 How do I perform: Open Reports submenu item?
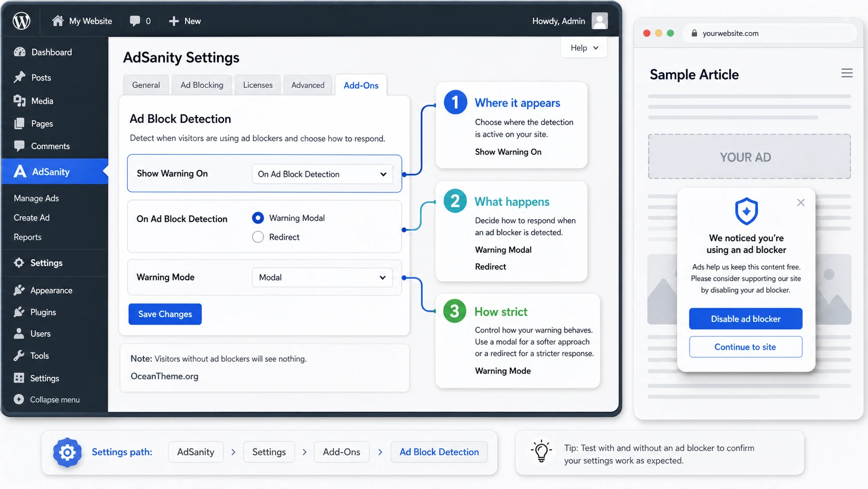28,237
